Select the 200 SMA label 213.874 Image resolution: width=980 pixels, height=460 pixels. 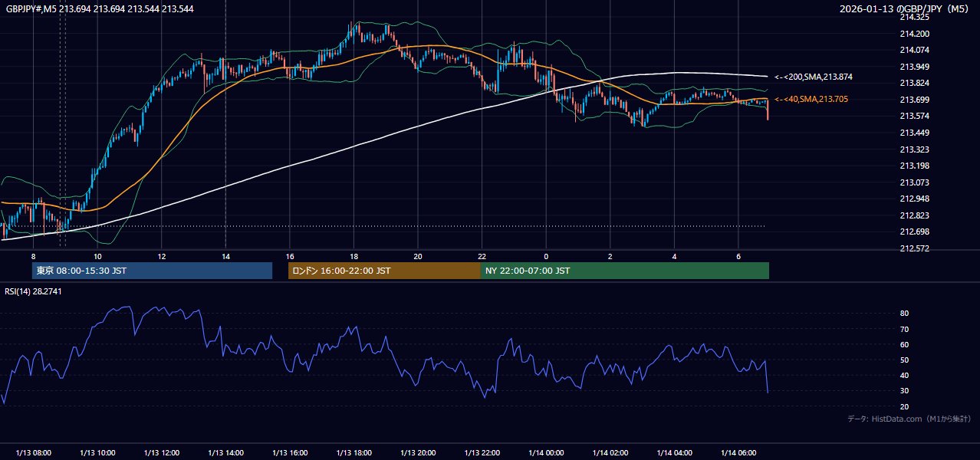pyautogui.click(x=814, y=77)
